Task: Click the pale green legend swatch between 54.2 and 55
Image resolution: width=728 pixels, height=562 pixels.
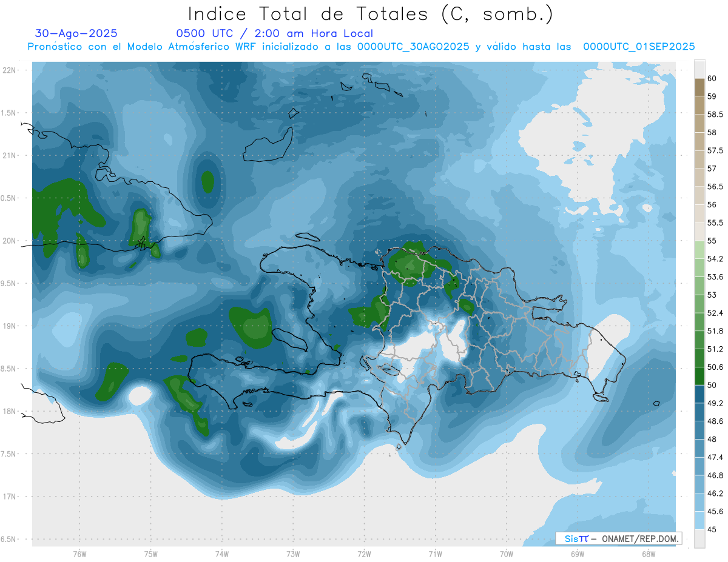Action: pos(699,250)
